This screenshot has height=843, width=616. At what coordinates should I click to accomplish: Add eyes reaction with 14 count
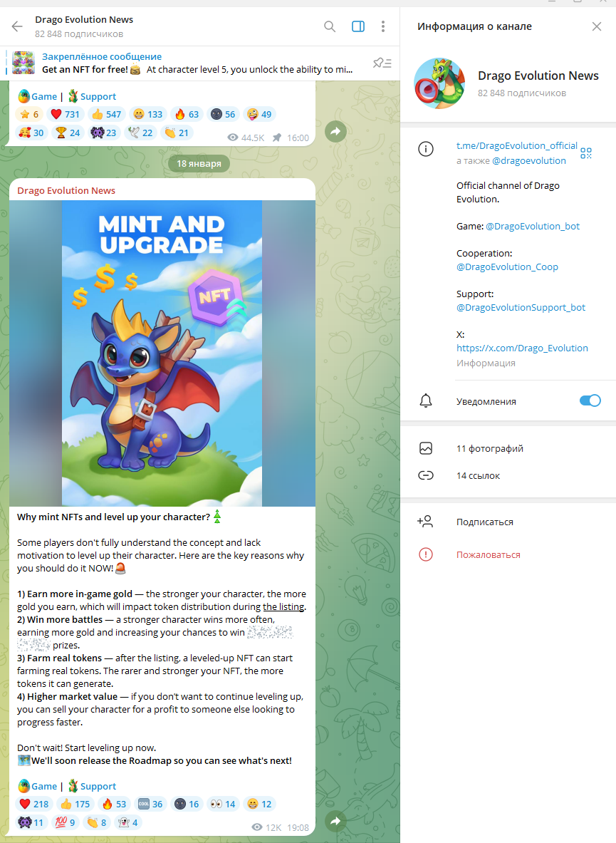click(223, 804)
